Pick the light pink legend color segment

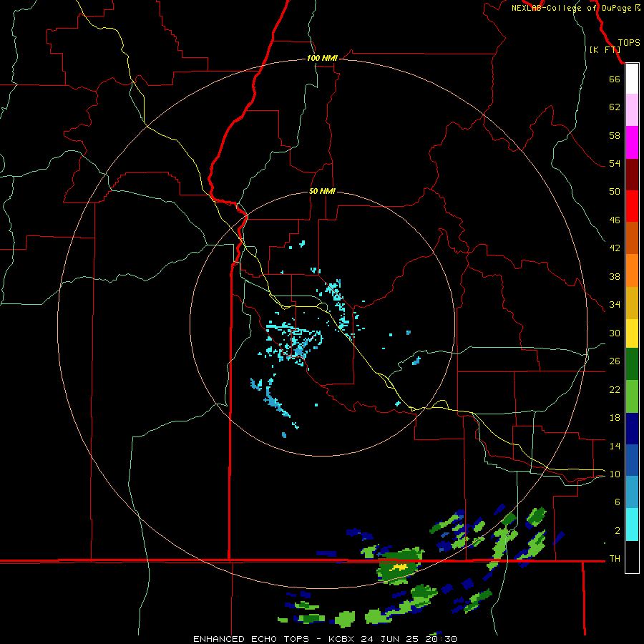pos(632,109)
